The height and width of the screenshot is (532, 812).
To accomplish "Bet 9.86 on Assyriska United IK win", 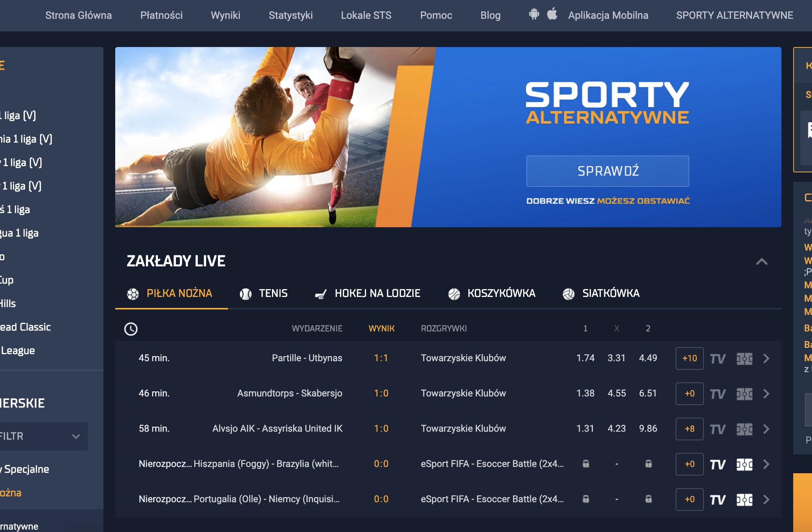I will click(x=648, y=429).
